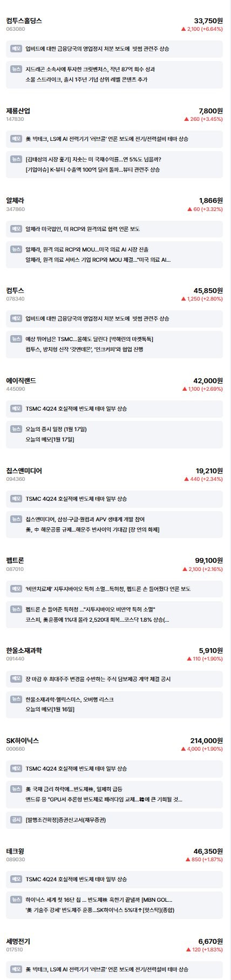Click the 메모 badge under 한울소재과학
The image size is (231, 980).
point(16,679)
